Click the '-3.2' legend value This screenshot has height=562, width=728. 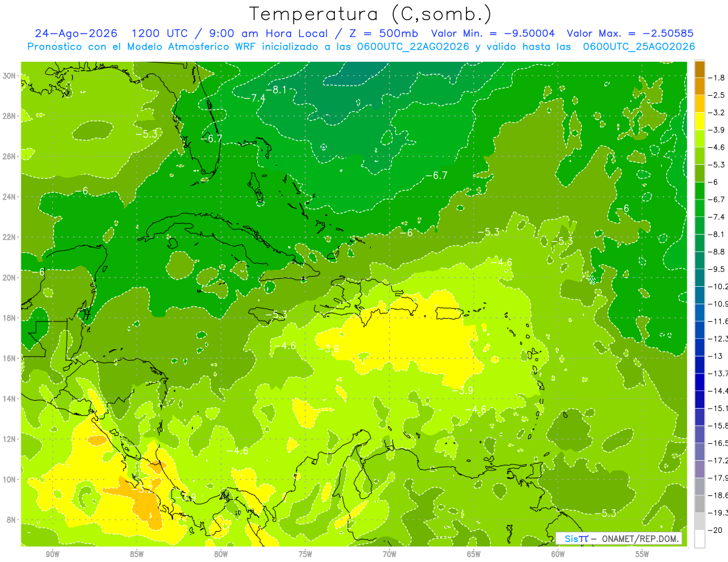pos(716,113)
